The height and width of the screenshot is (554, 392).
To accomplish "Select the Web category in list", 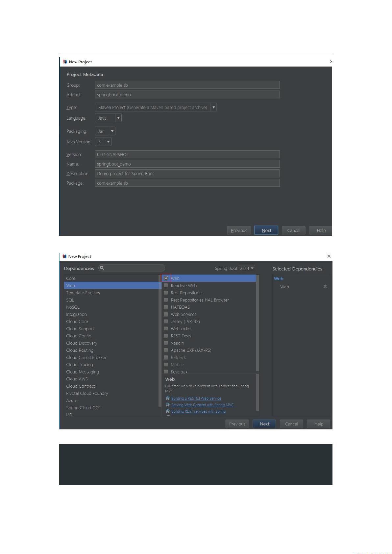I will pyautogui.click(x=111, y=285).
